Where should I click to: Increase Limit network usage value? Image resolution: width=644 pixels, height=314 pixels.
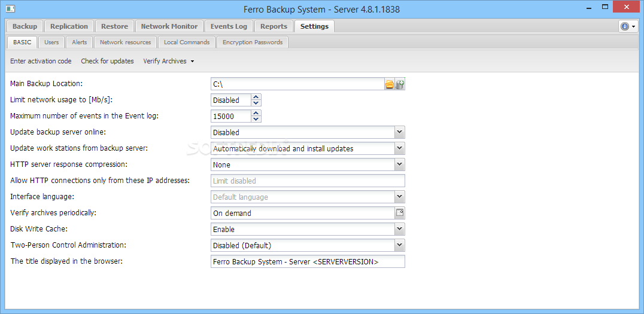point(256,97)
